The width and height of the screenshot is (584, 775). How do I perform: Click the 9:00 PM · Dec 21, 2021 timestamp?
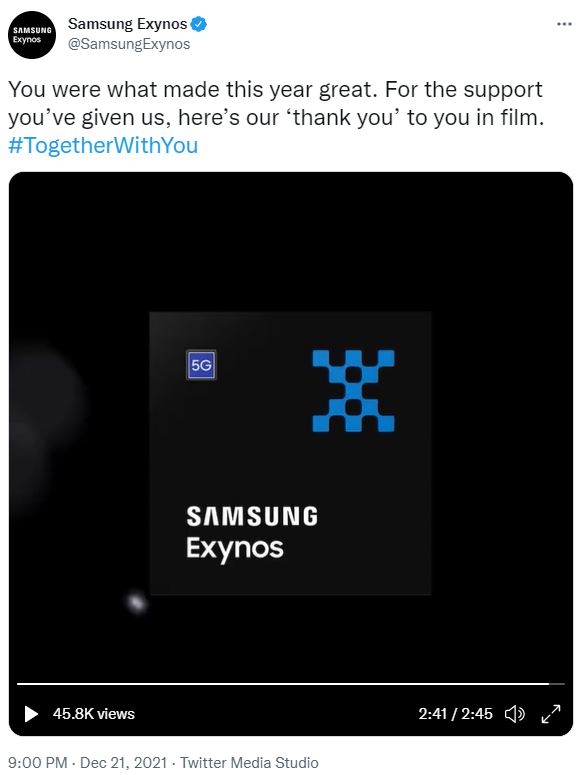click(x=87, y=763)
